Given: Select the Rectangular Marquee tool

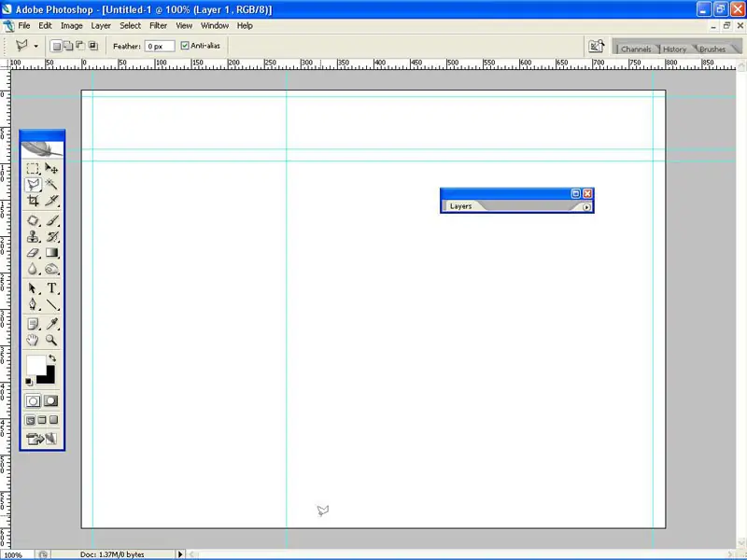Looking at the screenshot, I should (x=33, y=168).
